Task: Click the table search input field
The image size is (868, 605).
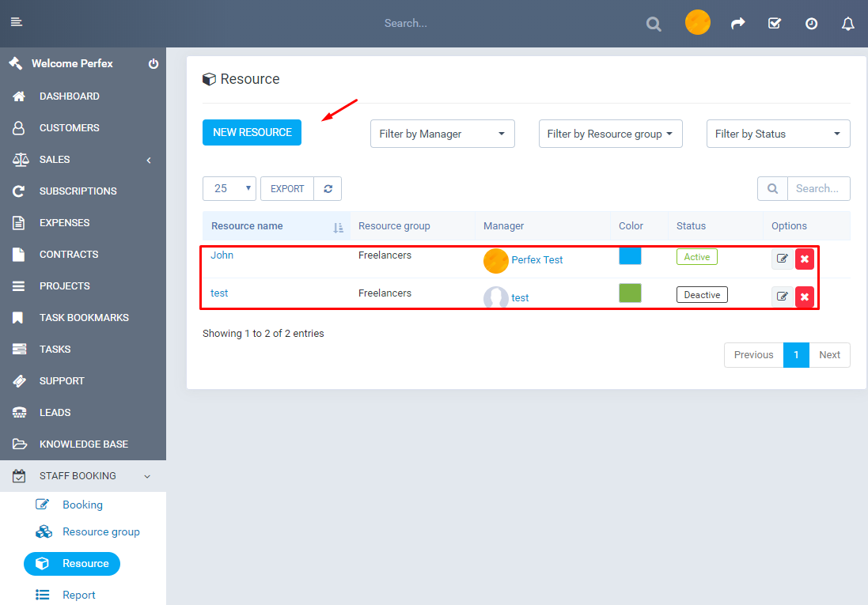Action: click(818, 188)
